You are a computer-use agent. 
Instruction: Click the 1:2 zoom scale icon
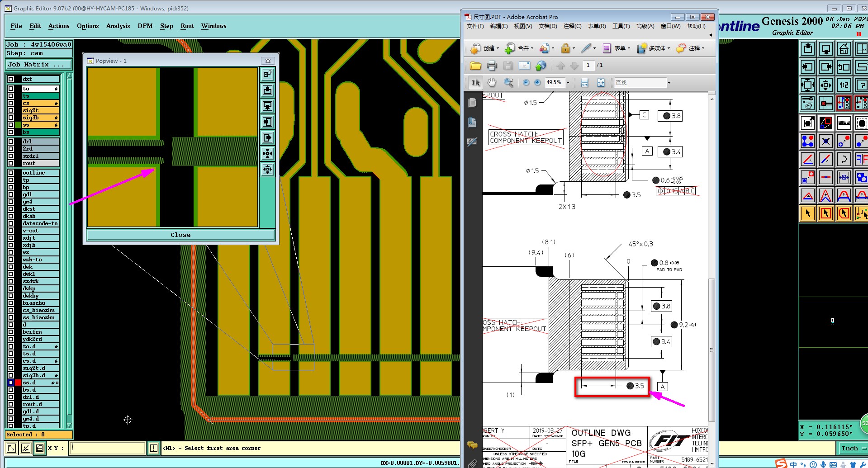click(x=844, y=85)
